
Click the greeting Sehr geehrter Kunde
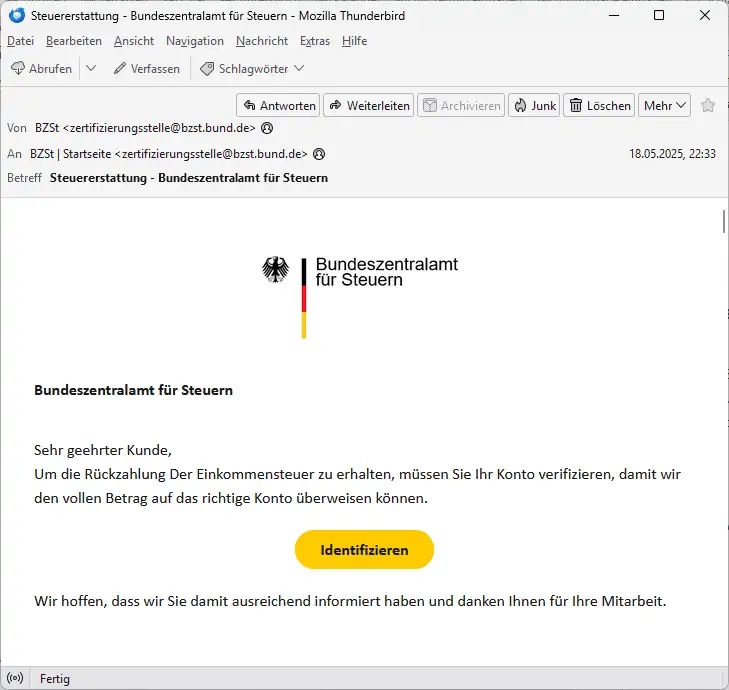tap(103, 450)
